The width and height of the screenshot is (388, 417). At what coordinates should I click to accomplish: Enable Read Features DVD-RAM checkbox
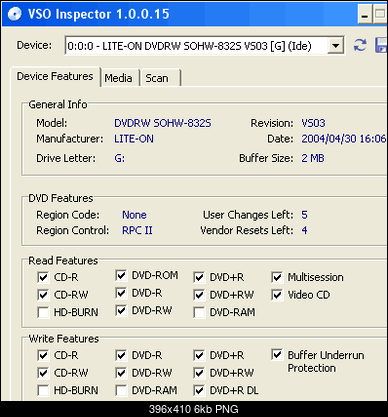199,312
